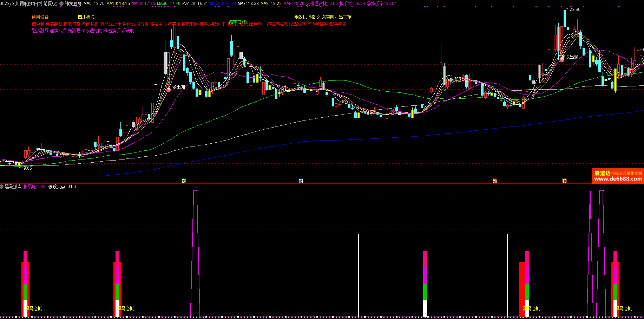Select the 四川板块 region label

click(86, 17)
